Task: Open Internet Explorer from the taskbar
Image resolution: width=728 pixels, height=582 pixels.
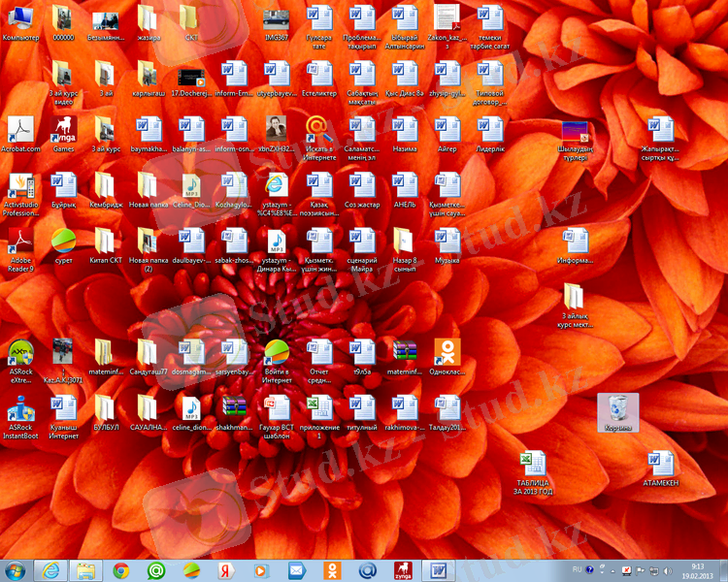Action: tap(51, 570)
